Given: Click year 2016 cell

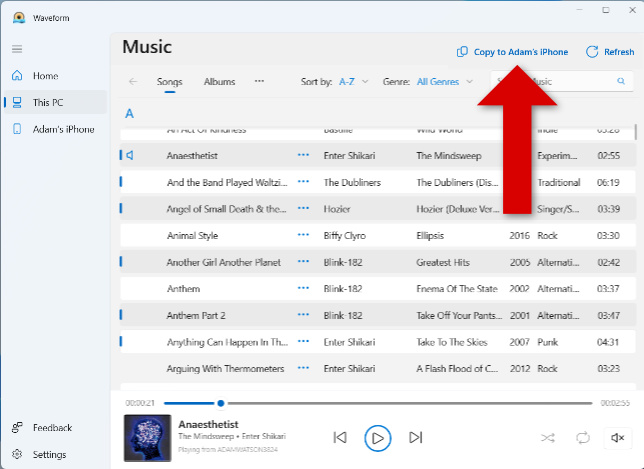Looking at the screenshot, I should coord(520,236).
